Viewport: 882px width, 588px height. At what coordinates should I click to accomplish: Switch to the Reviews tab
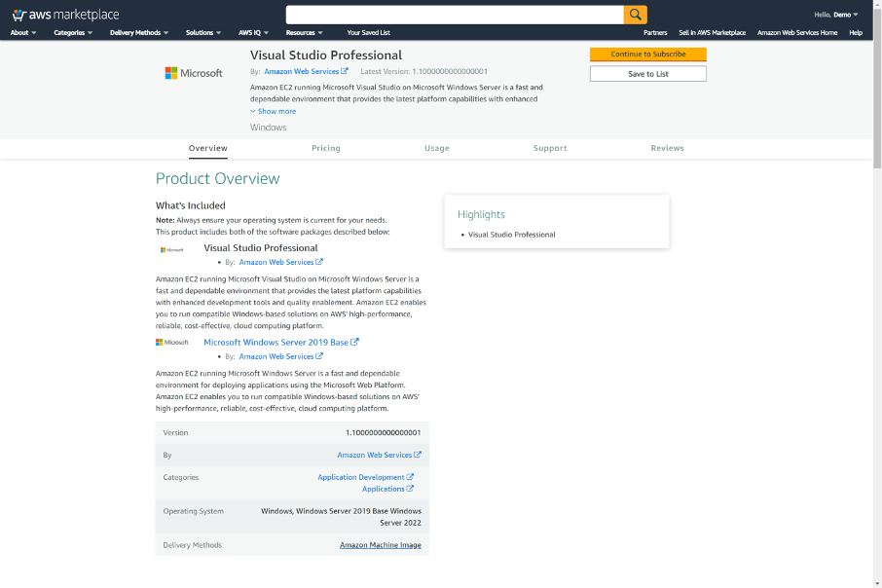[668, 148]
